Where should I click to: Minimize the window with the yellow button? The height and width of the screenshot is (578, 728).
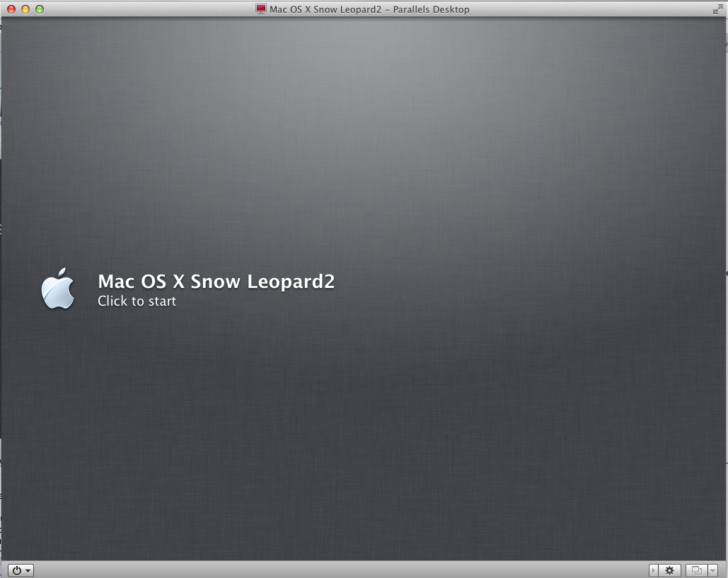coord(25,9)
